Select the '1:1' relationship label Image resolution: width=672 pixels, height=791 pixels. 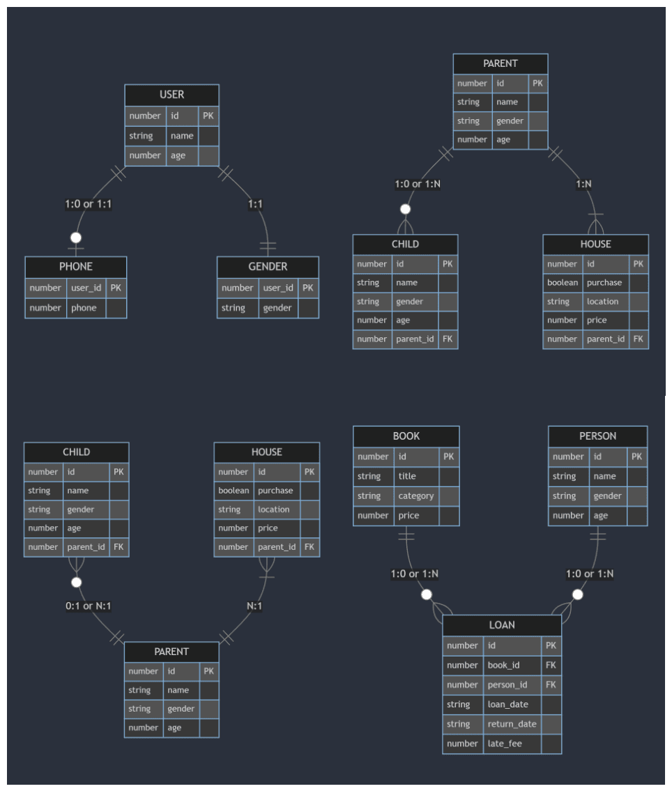point(255,204)
